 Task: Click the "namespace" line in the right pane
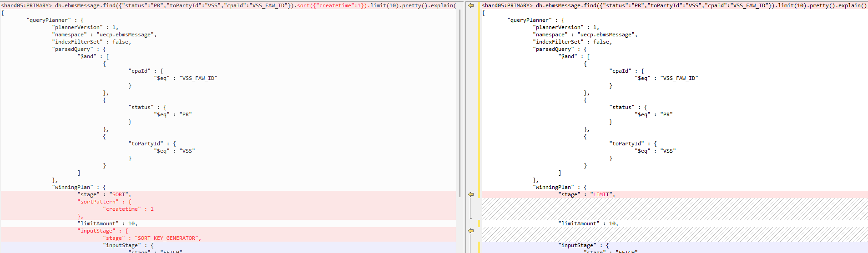coord(585,35)
